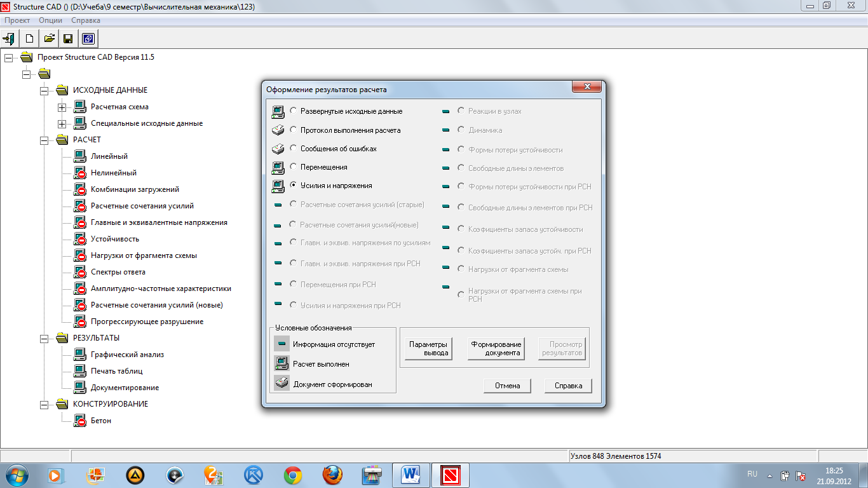Expand the Специальные исходные данные node
868x488 pixels.
point(62,123)
